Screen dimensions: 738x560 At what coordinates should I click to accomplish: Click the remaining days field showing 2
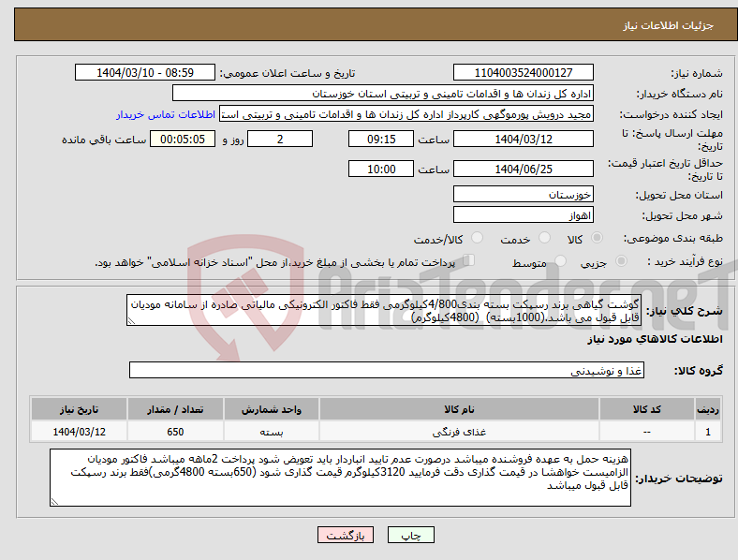pos(280,139)
